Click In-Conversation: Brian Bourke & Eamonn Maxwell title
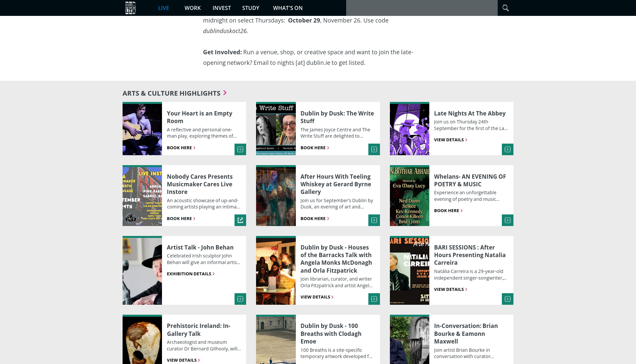The image size is (636, 364). click(x=466, y=334)
